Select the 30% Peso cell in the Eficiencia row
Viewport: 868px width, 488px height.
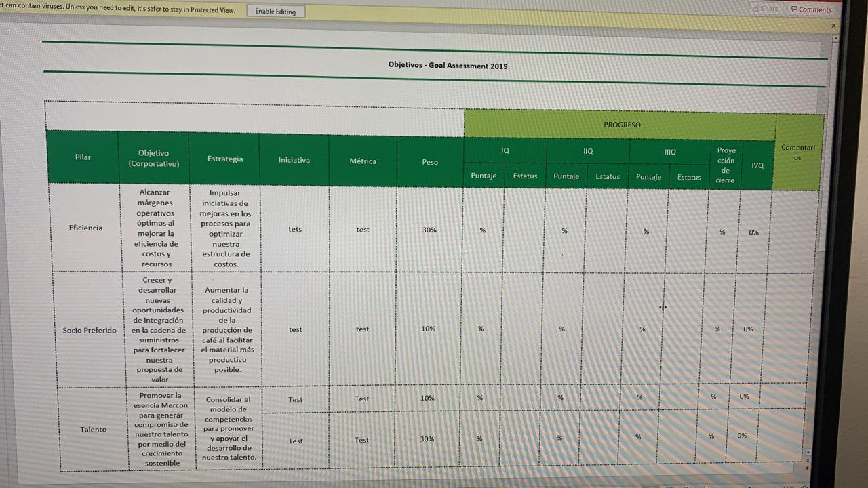pos(429,230)
